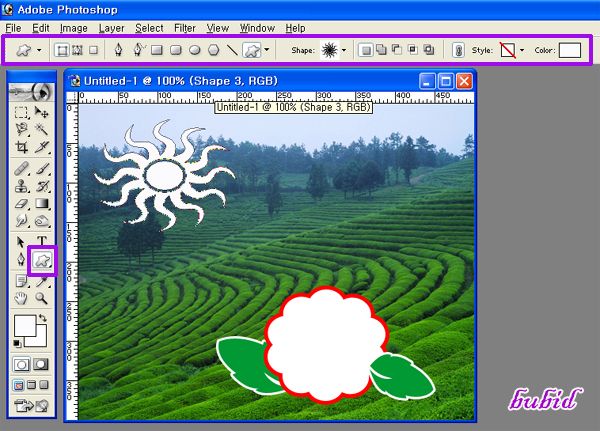
Task: Open the Style picker dropdown arrow
Action: pyautogui.click(x=522, y=50)
